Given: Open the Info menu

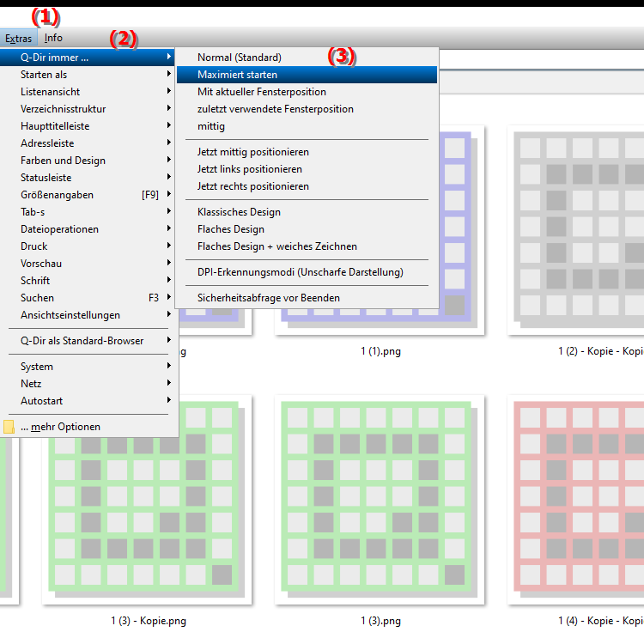Looking at the screenshot, I should tap(53, 38).
